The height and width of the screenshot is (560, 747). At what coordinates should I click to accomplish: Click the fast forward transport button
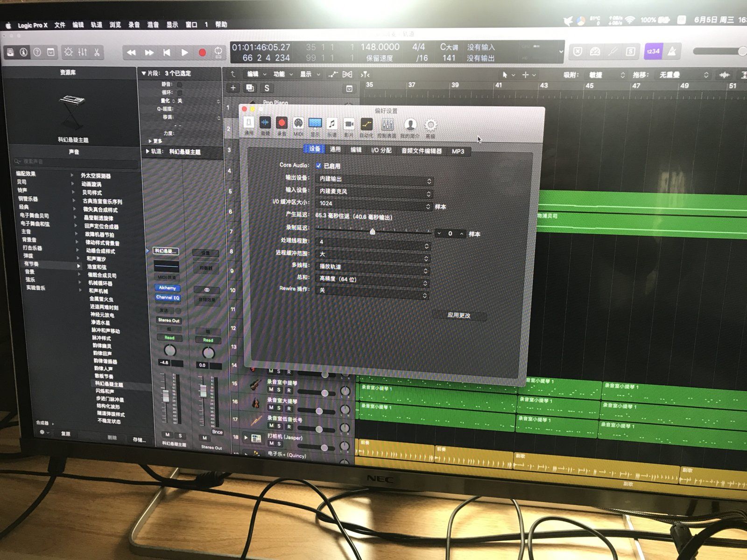pyautogui.click(x=149, y=53)
